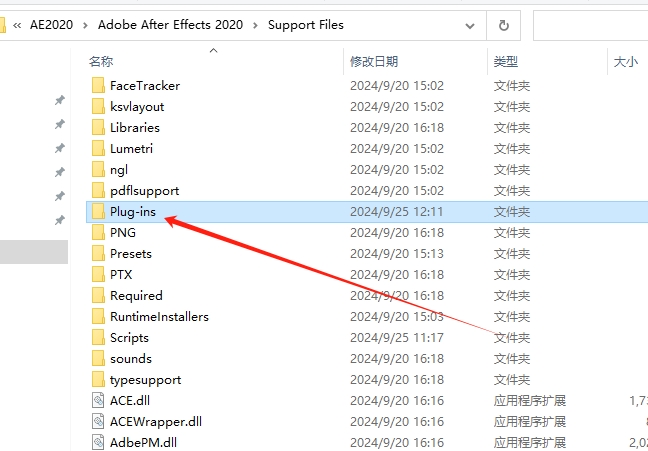Select the Required folder name

point(136,296)
